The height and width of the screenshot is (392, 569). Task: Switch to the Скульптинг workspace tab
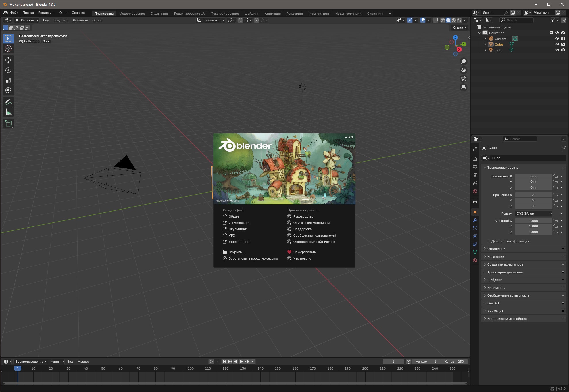(x=159, y=14)
